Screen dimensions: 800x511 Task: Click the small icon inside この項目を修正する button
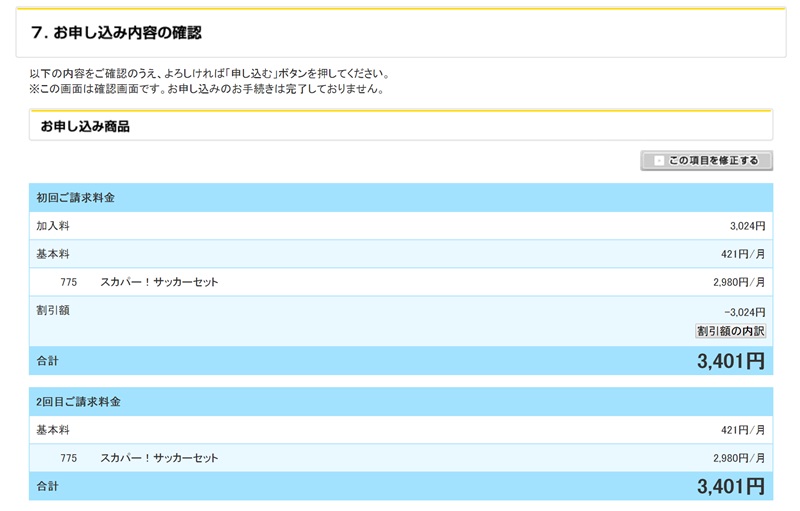point(659,161)
